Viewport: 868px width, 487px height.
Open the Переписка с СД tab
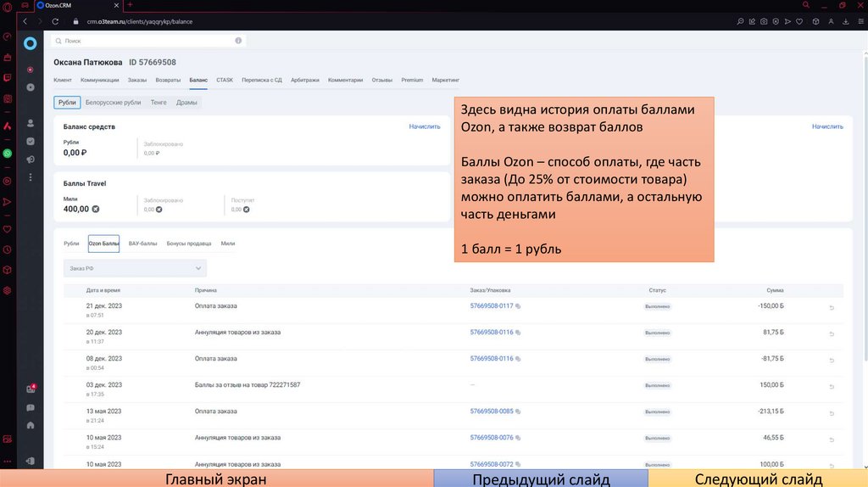tap(262, 80)
